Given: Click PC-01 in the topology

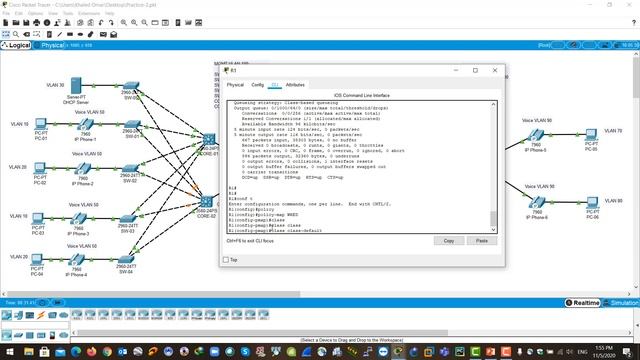Looking at the screenshot, I should [x=41, y=124].
